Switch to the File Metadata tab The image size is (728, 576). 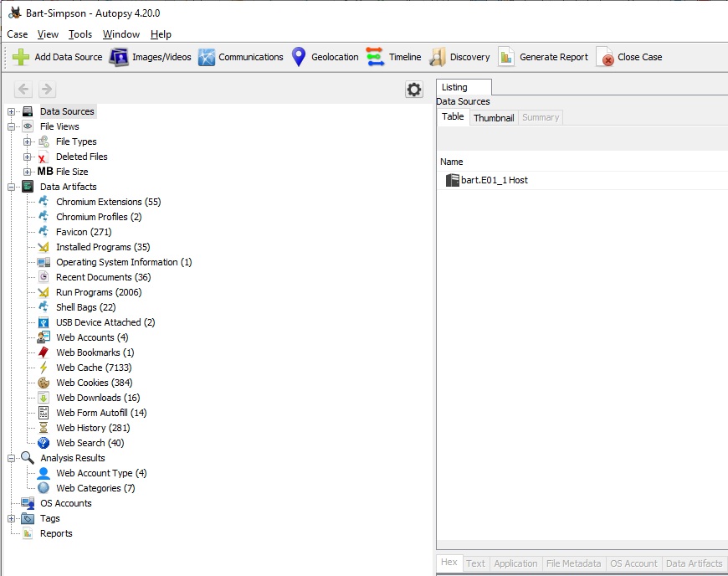[x=573, y=563]
